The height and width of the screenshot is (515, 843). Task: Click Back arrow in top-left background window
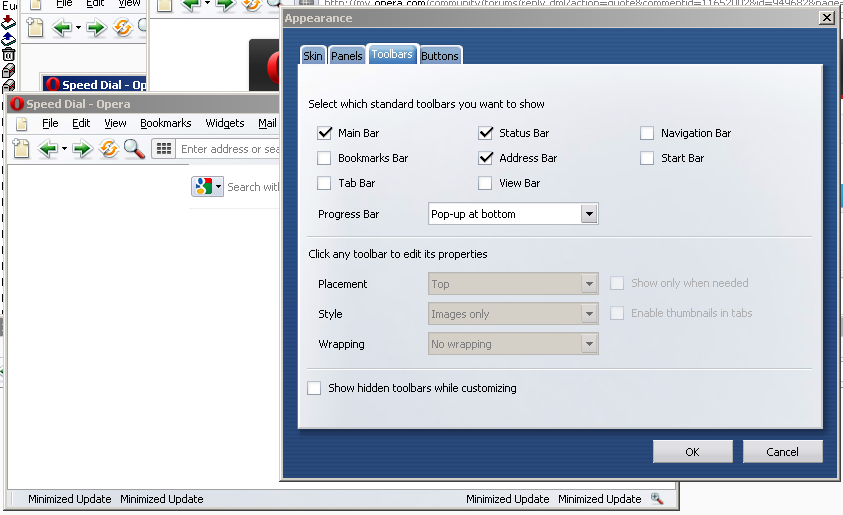[x=61, y=27]
